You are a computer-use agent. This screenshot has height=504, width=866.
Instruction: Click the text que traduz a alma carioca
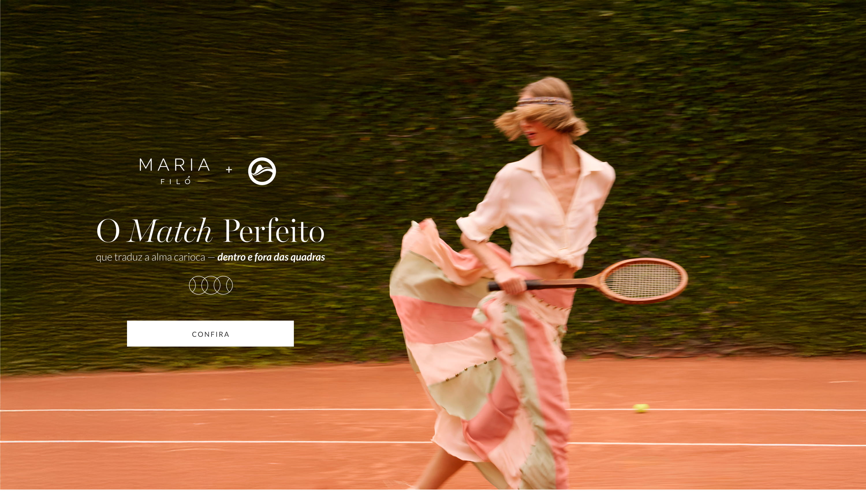[x=150, y=257]
